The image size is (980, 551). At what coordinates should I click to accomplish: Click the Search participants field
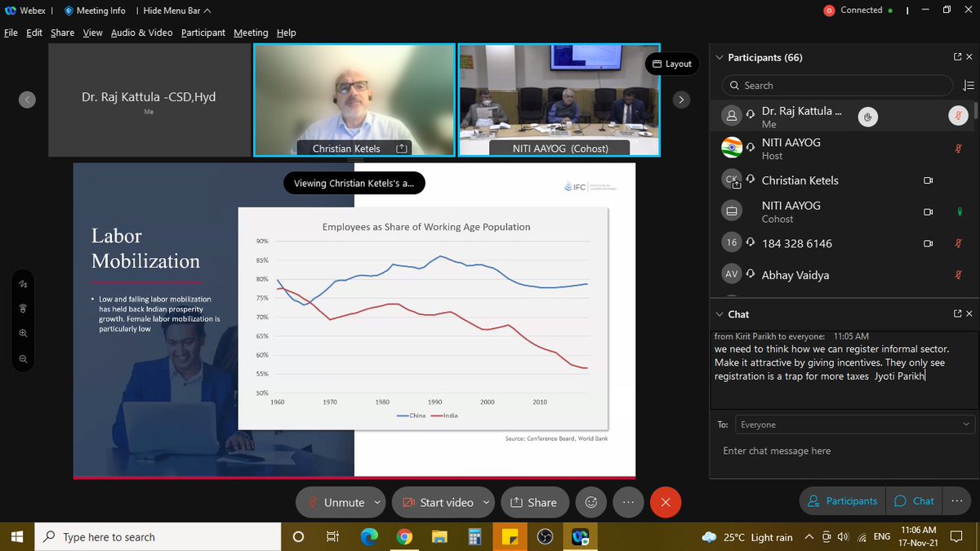(x=837, y=85)
